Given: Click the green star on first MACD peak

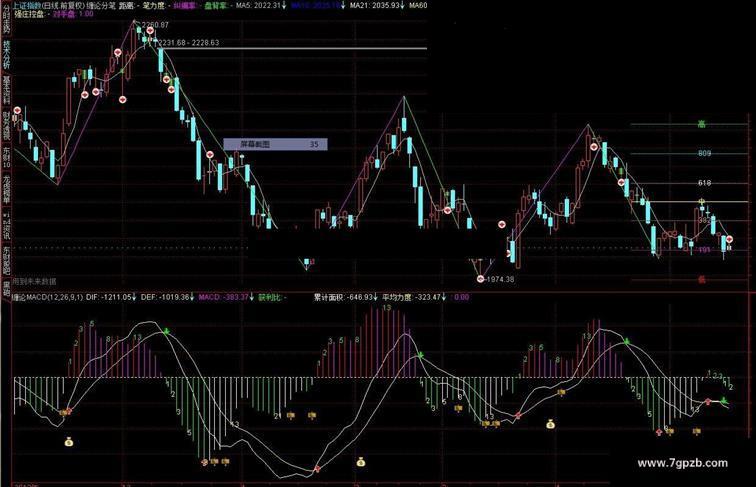Looking at the screenshot, I should 166,331.
